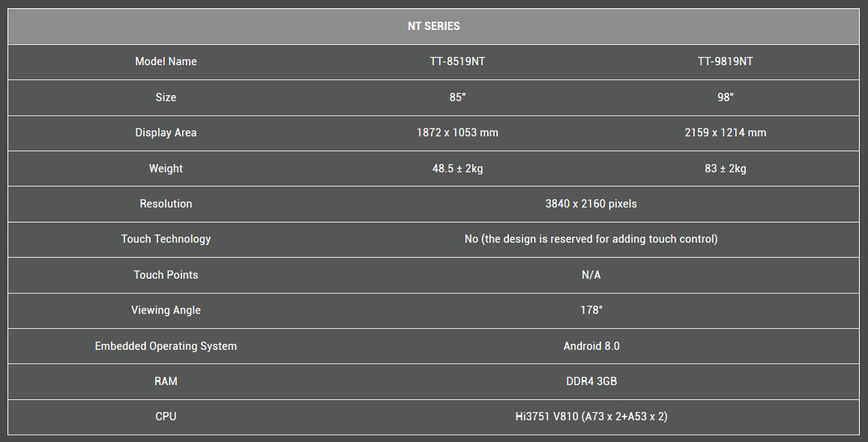Click the 1872 x 1053 mm value
This screenshot has height=442, width=868.
pyautogui.click(x=457, y=133)
